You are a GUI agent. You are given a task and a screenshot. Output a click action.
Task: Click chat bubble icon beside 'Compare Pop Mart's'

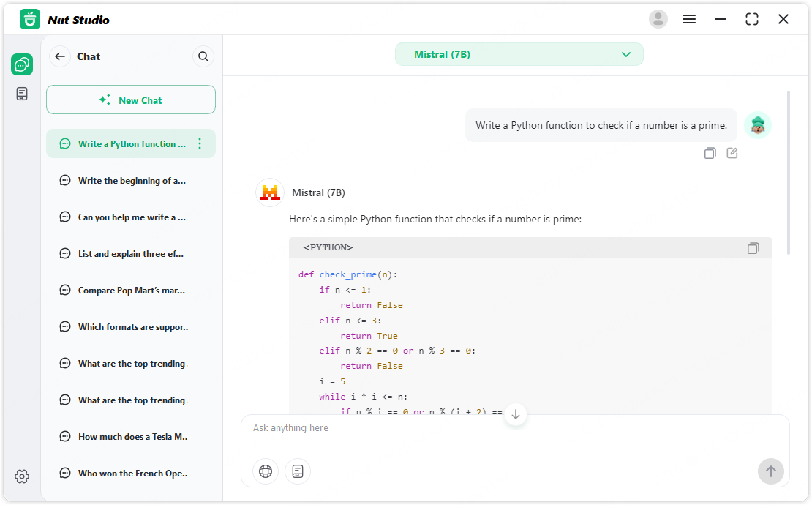(64, 290)
